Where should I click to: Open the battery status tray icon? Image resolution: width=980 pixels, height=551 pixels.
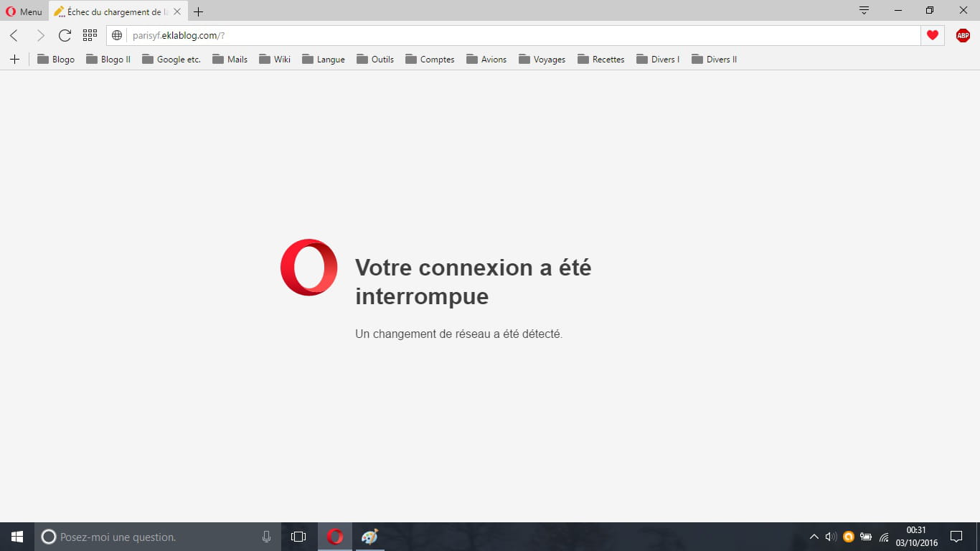click(x=866, y=537)
